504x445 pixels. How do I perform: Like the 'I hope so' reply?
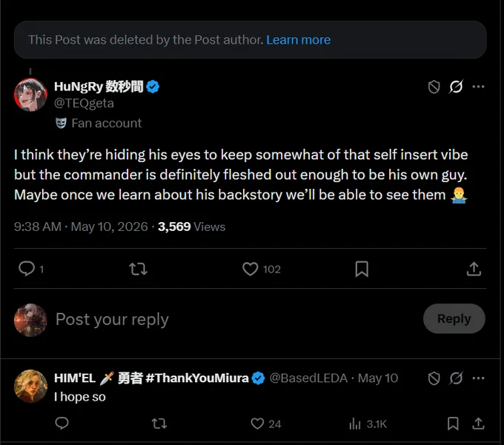pyautogui.click(x=257, y=424)
